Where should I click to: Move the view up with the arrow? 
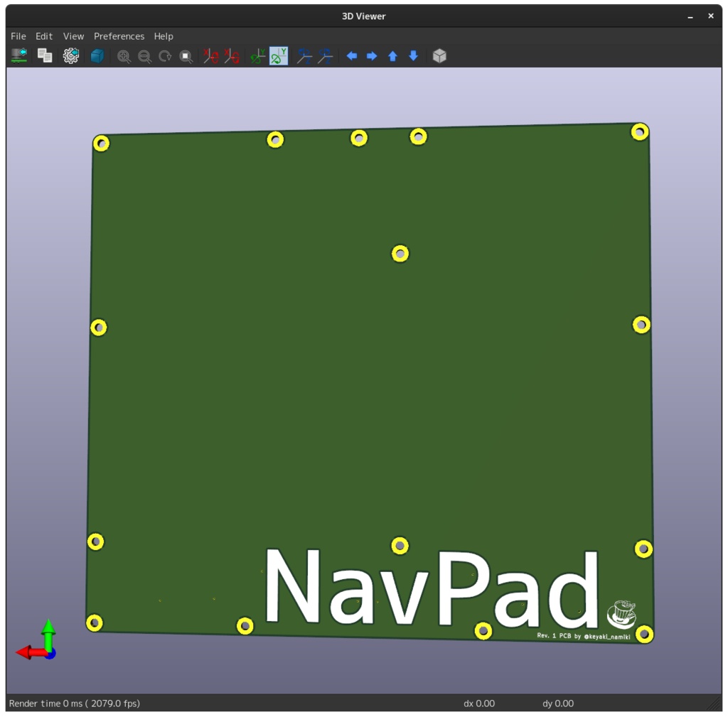(x=392, y=56)
